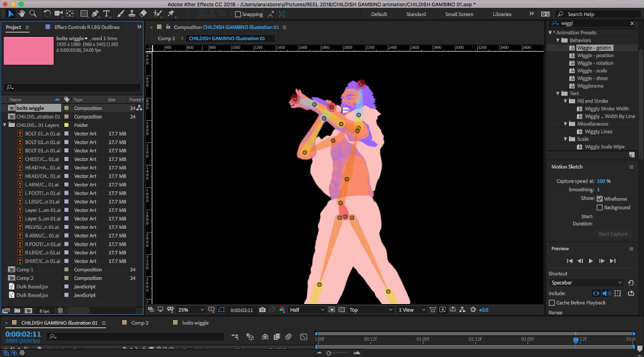Show more workspaces with double chevron
Viewport: 644px width, 357px height.
531,14
